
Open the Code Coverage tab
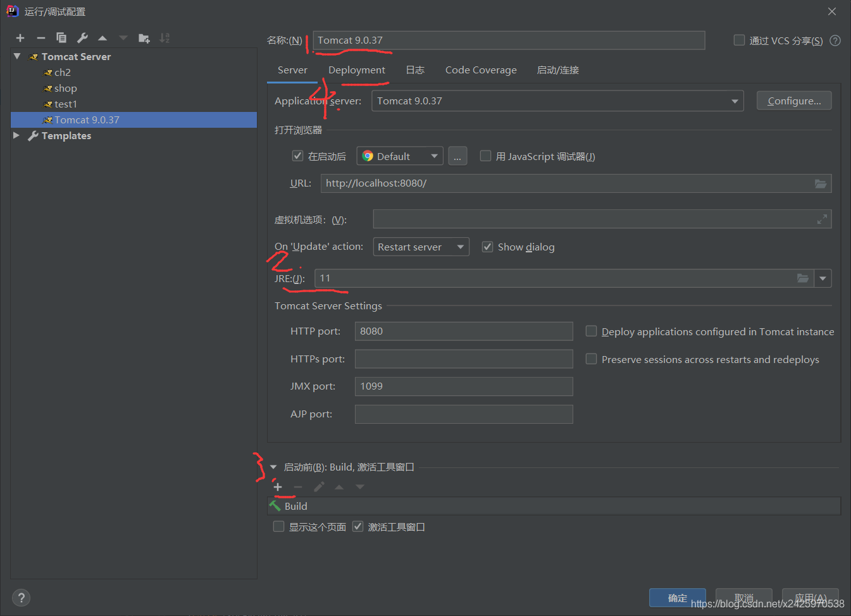coord(481,70)
